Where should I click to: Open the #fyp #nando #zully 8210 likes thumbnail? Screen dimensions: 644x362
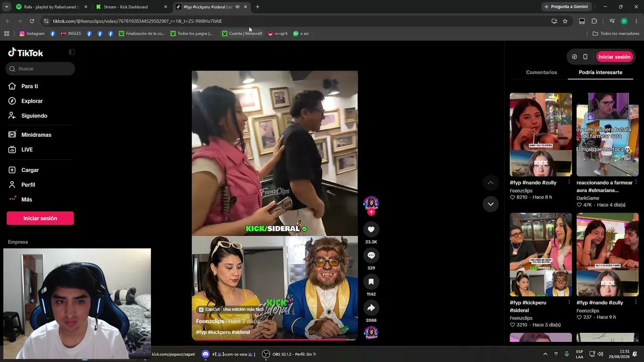pos(541,135)
